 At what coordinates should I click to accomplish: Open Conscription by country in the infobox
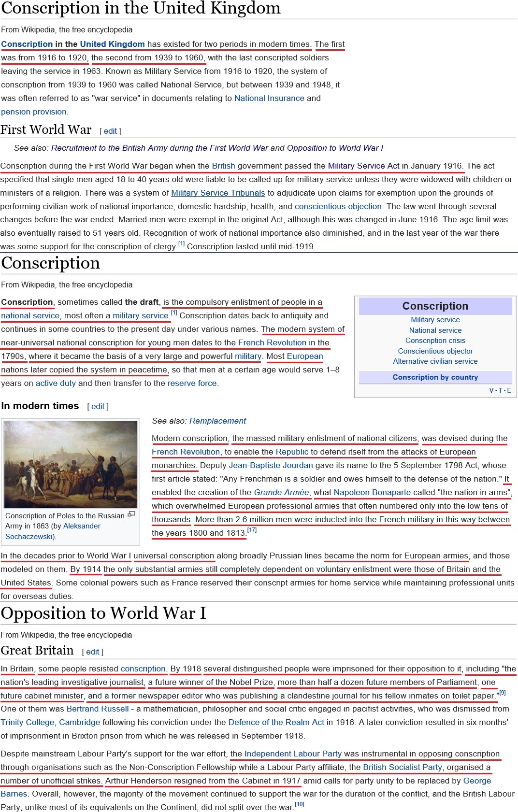point(435,377)
